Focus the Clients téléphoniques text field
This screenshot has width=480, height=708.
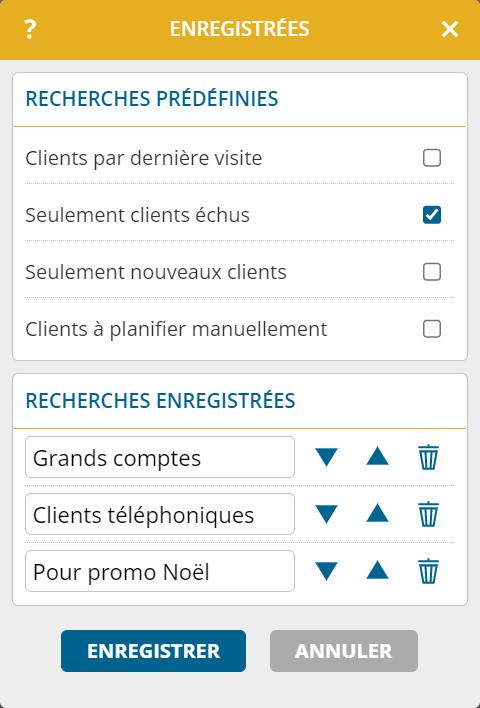tap(160, 514)
